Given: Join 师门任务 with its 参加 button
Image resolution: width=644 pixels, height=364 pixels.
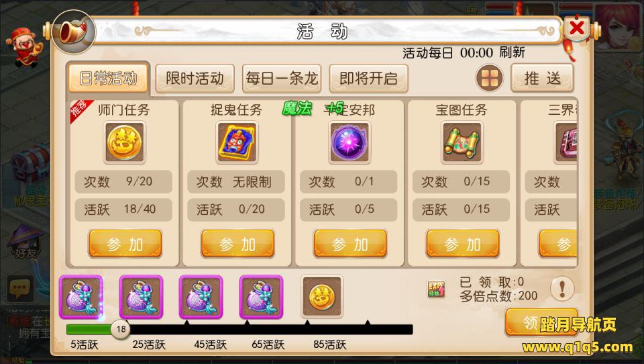Looking at the screenshot, I should click(x=125, y=244).
